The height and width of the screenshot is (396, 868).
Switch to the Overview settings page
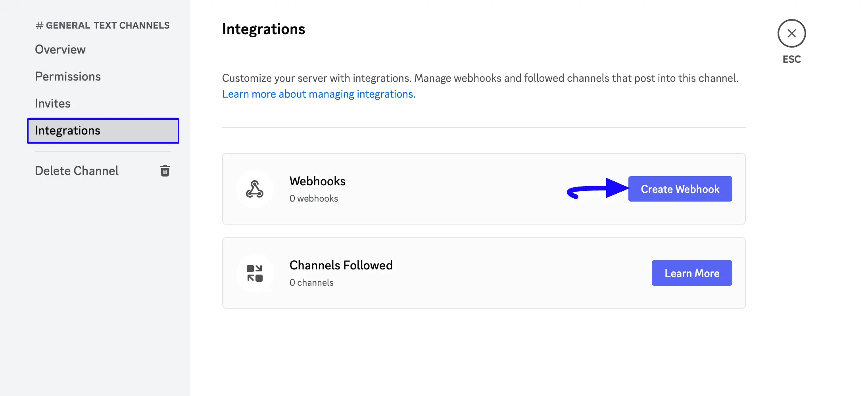[x=60, y=49]
